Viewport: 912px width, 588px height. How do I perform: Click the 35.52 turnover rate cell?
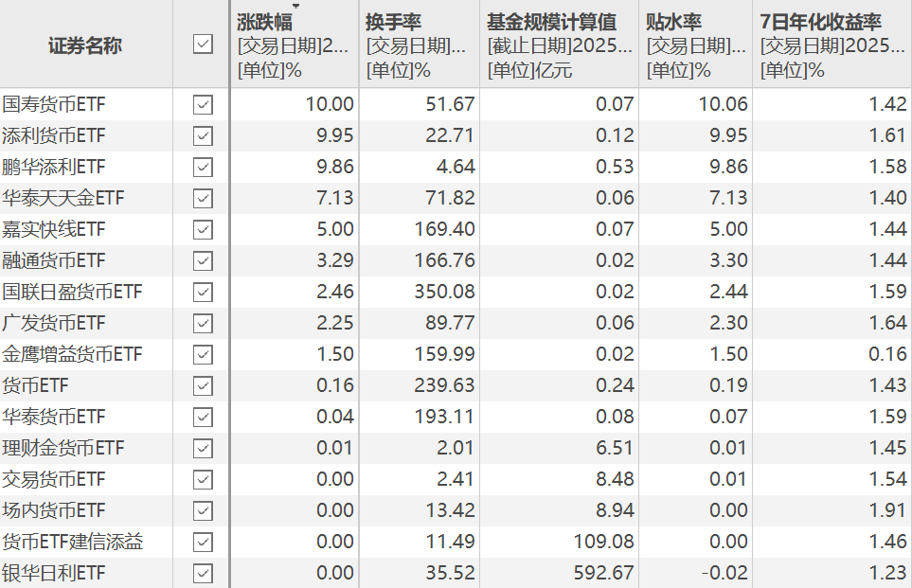420,574
